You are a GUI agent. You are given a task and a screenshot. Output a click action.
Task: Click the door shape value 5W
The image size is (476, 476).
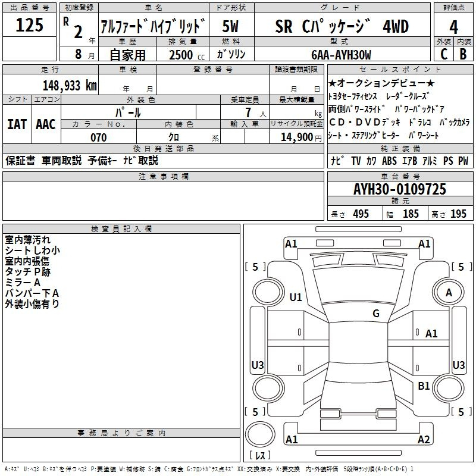click(231, 26)
